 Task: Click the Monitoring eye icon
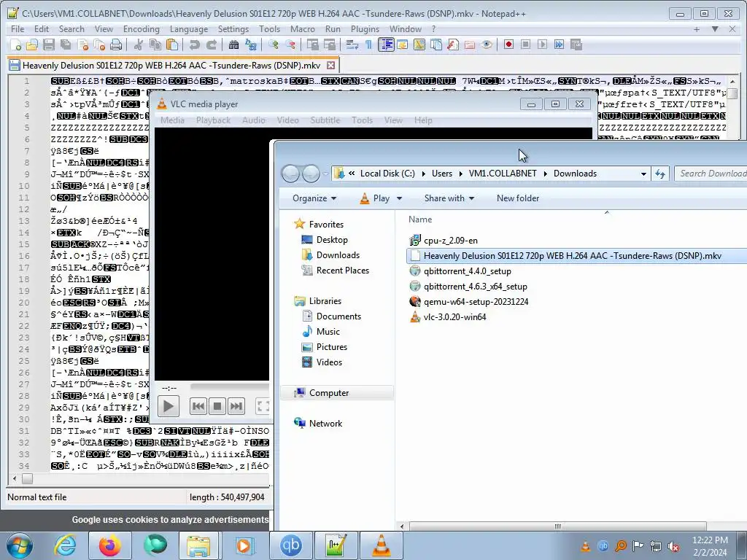487,44
